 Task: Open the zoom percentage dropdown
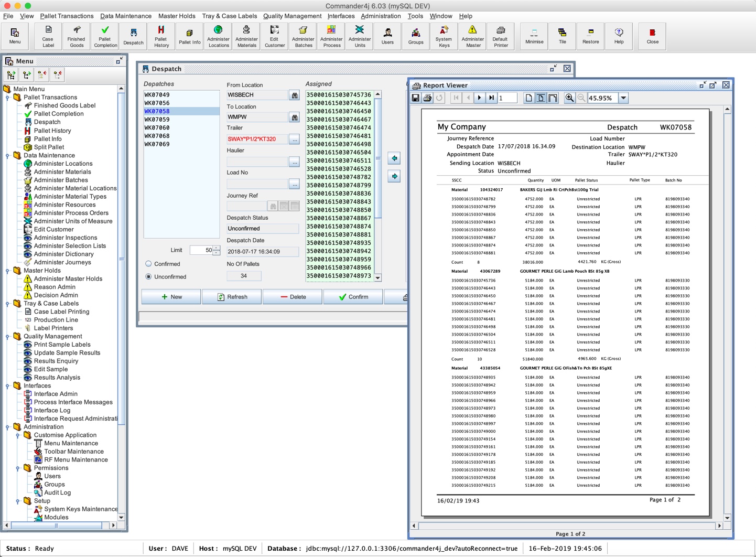click(x=623, y=98)
